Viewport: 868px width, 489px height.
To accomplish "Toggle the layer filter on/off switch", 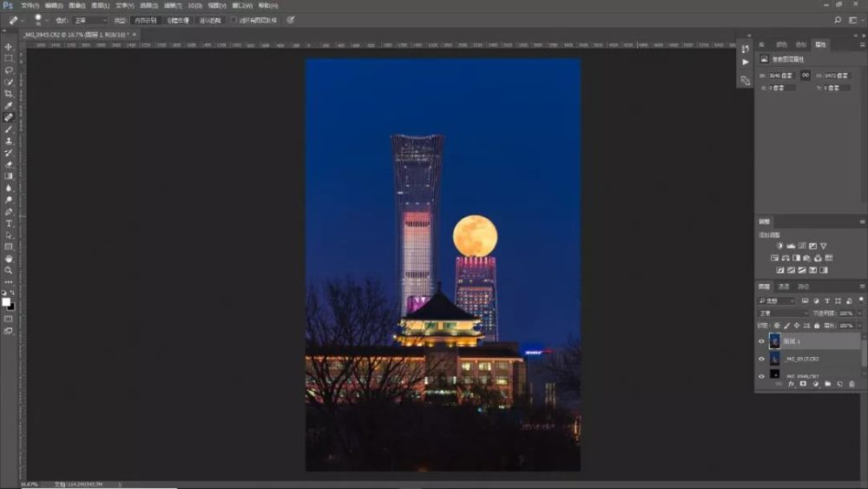I will tap(861, 300).
